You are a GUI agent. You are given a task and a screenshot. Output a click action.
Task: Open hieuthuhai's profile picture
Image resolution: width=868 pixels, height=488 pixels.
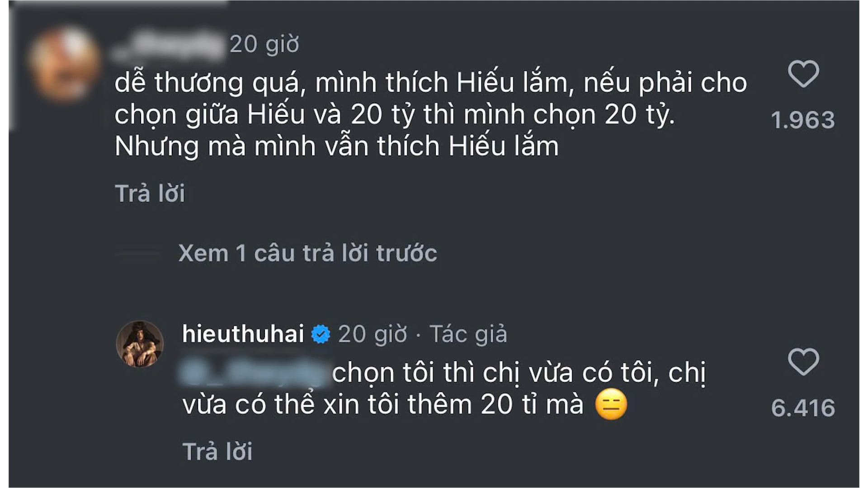[x=140, y=344]
